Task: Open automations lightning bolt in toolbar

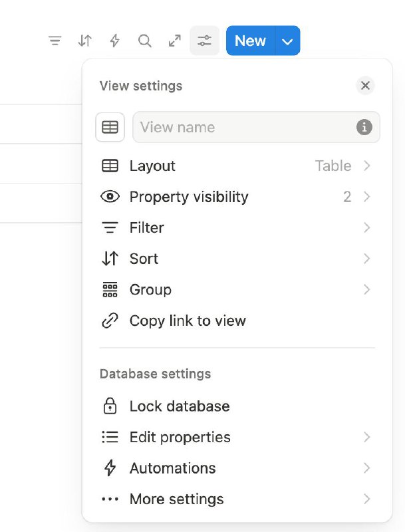Action: coord(114,41)
